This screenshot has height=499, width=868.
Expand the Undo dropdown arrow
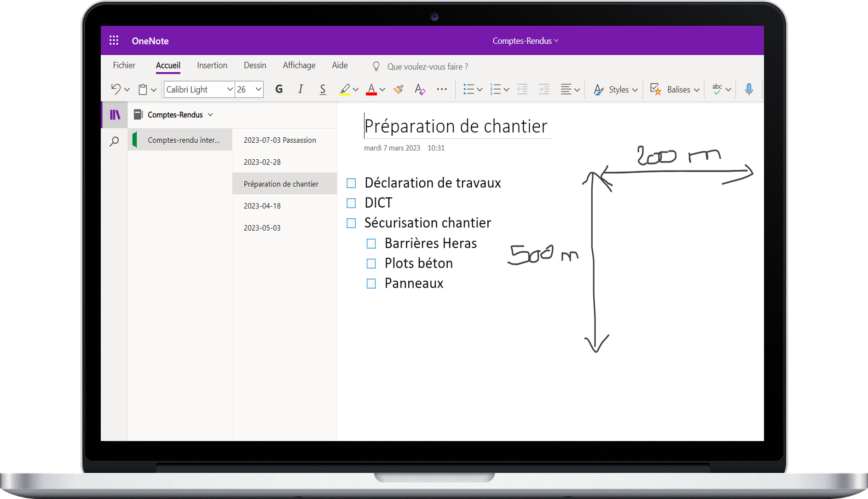pos(127,90)
